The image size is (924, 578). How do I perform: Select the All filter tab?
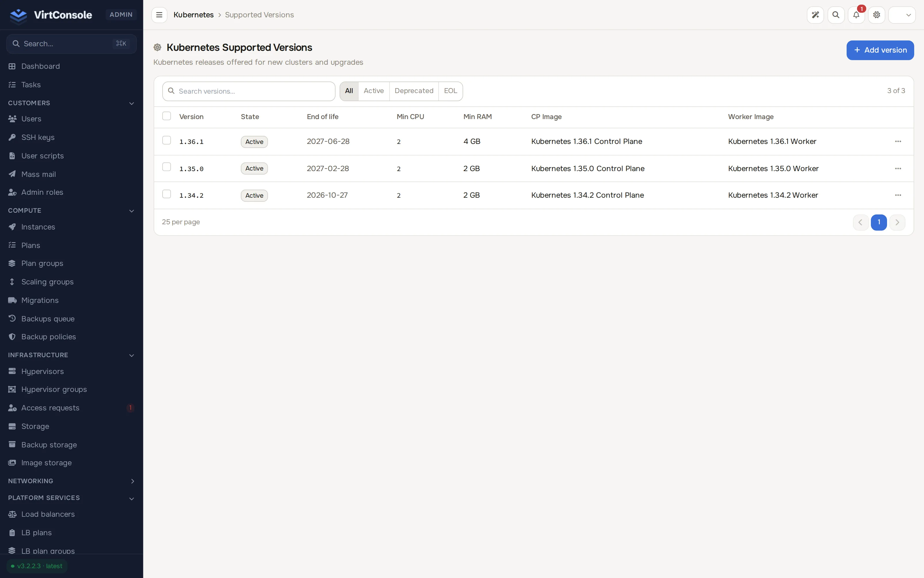tap(349, 91)
